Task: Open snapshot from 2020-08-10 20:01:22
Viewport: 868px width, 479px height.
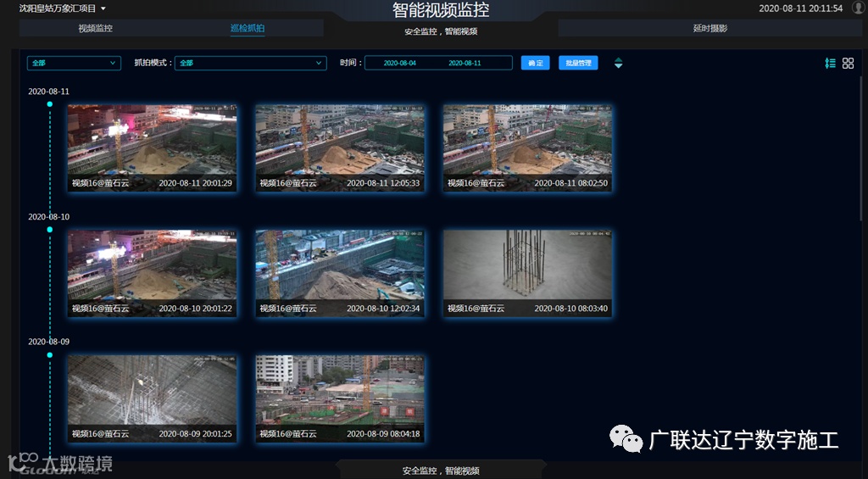Action: (153, 274)
